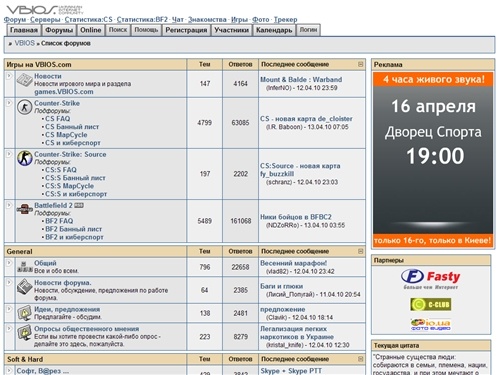Viewport: 500px width, 375px height.
Task: Open the Серверы top link
Action: point(45,19)
